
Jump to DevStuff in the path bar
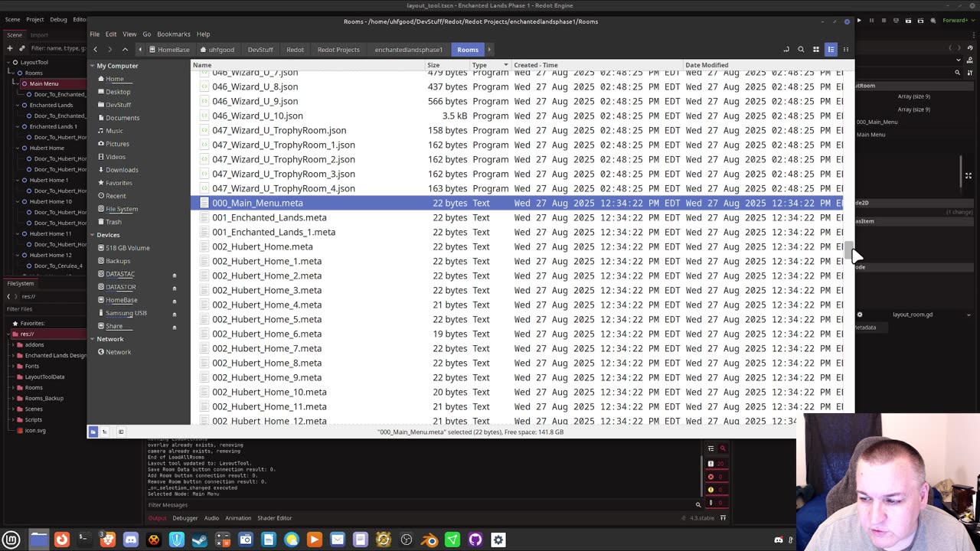(x=260, y=50)
